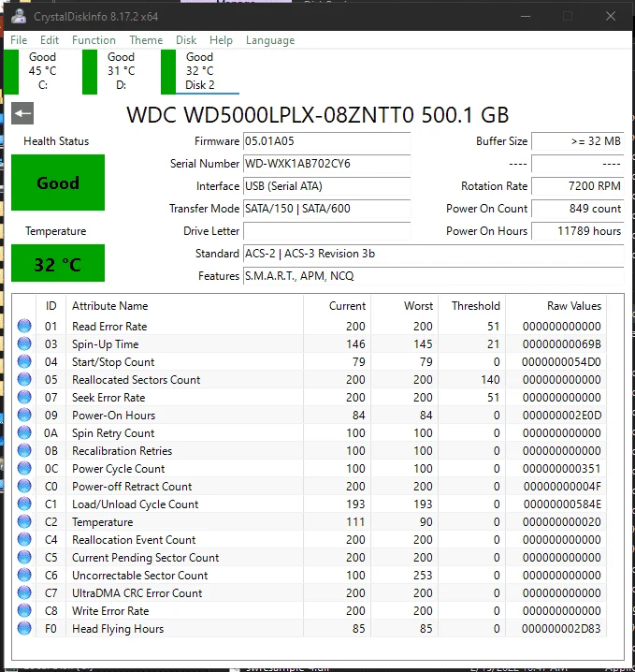
Task: Click status orb for Power-off Retract Count
Action: (24, 486)
